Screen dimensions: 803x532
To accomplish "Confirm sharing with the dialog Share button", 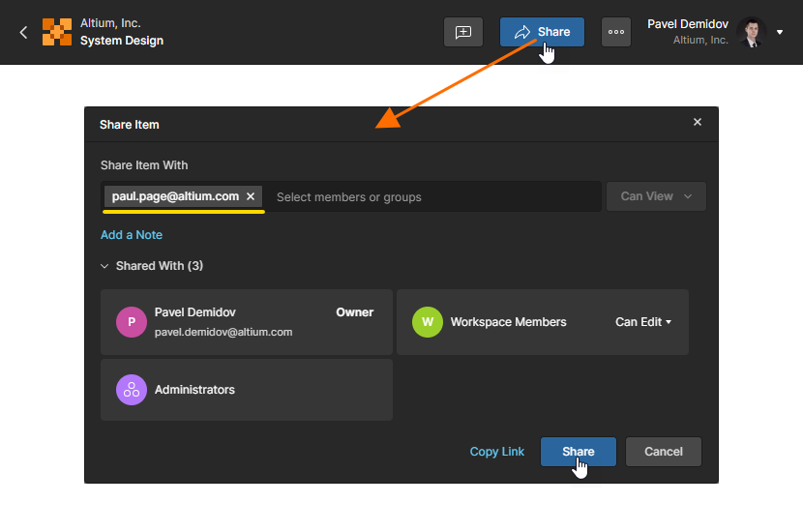I will click(578, 452).
